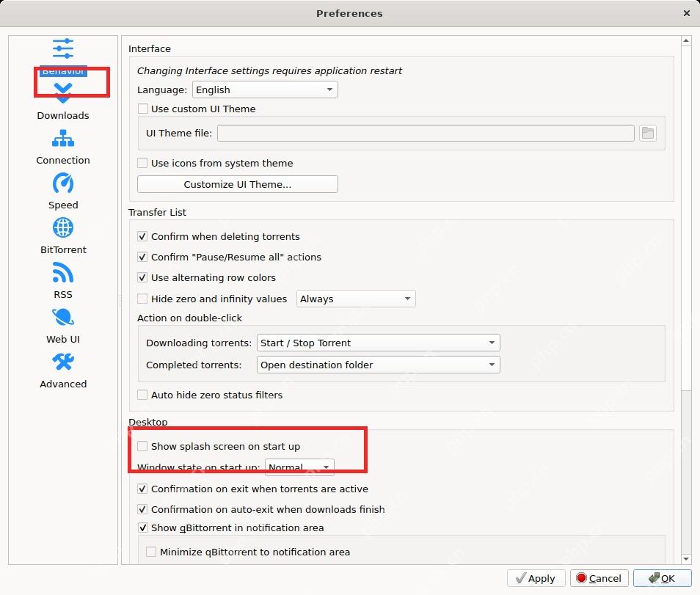Screen dimensions: 700x595
Task: Click the OK button
Action: click(662, 578)
